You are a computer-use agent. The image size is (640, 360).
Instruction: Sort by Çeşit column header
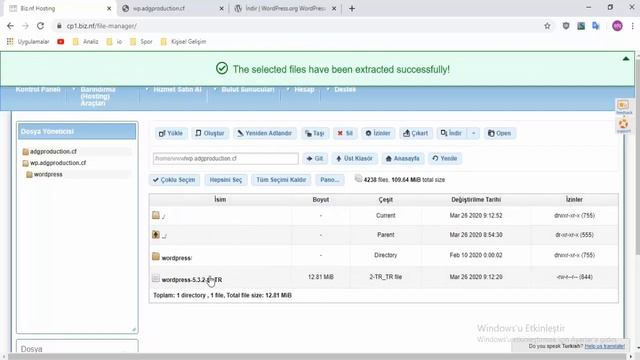pyautogui.click(x=385, y=200)
